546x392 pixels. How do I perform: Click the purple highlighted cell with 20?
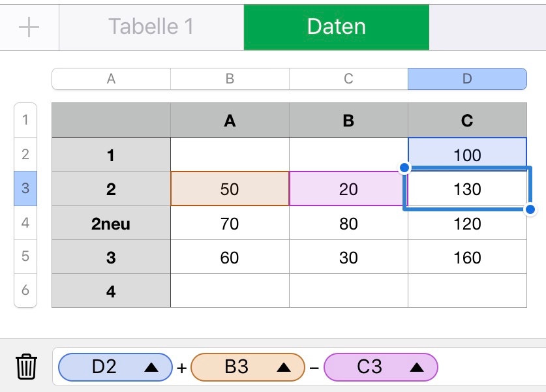[x=348, y=189]
